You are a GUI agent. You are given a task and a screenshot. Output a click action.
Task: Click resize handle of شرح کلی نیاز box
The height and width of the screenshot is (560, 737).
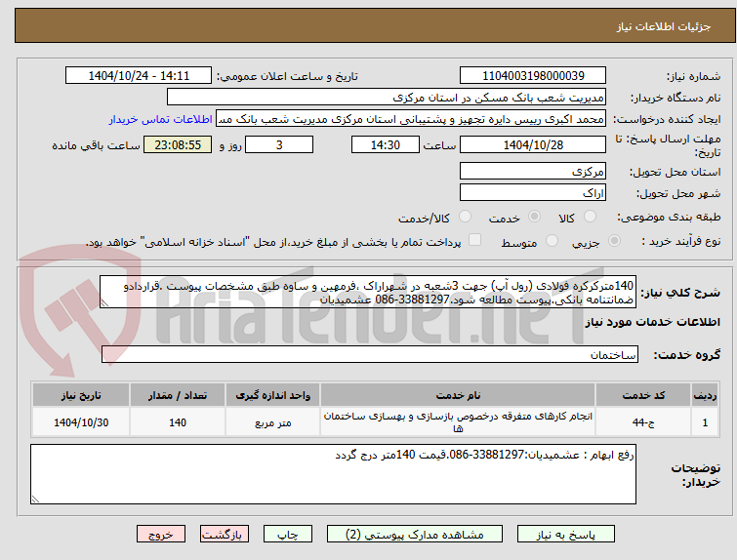pos(104,303)
